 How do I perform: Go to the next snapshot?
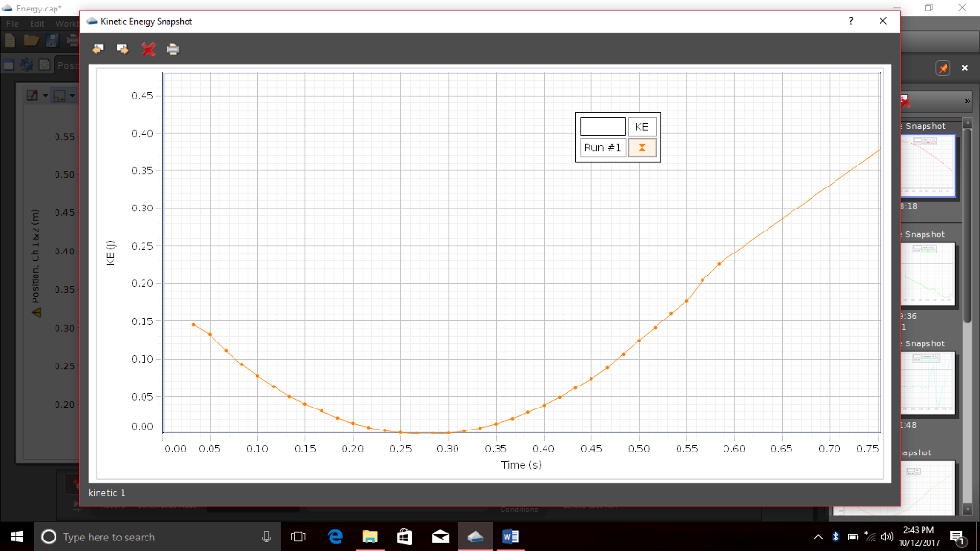122,49
